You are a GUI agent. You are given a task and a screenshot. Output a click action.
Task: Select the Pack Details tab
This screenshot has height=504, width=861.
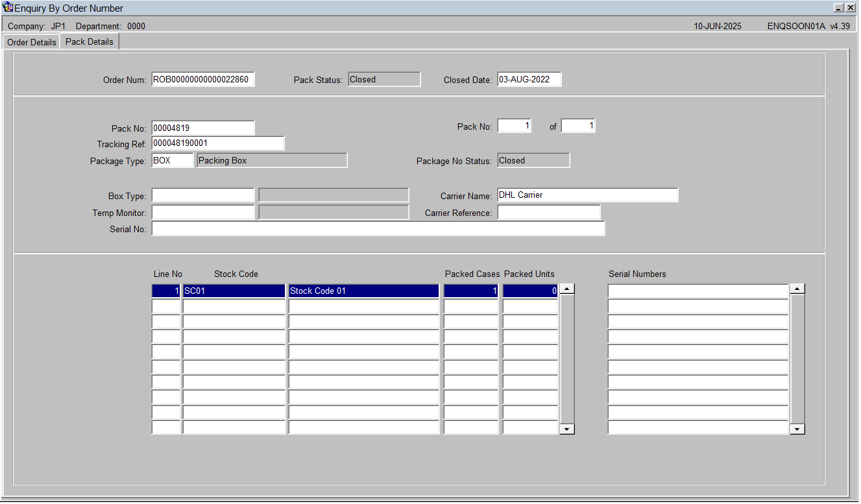[x=90, y=42]
